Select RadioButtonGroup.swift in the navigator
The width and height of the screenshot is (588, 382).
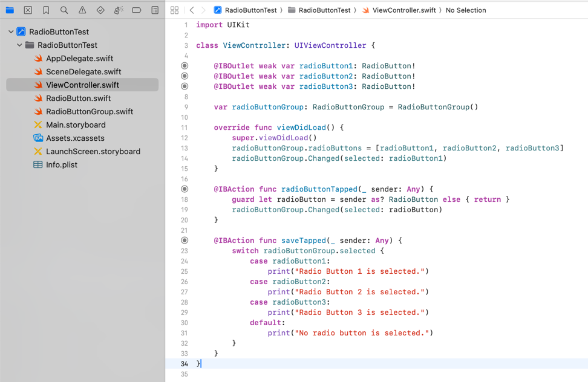[89, 112]
